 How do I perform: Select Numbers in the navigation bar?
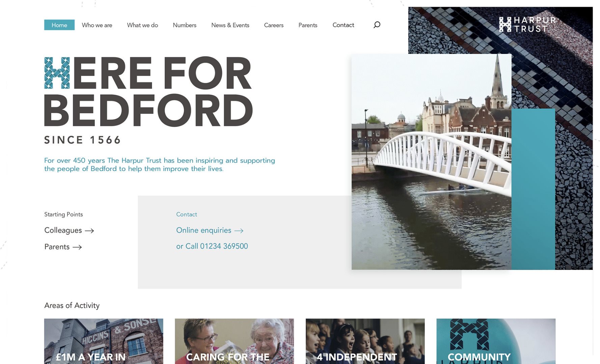point(185,25)
